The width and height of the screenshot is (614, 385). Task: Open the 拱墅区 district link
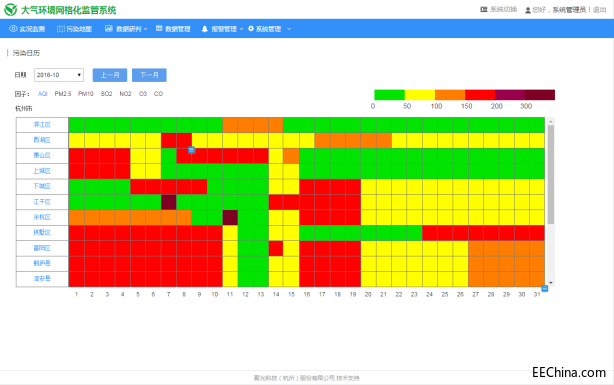(x=42, y=232)
